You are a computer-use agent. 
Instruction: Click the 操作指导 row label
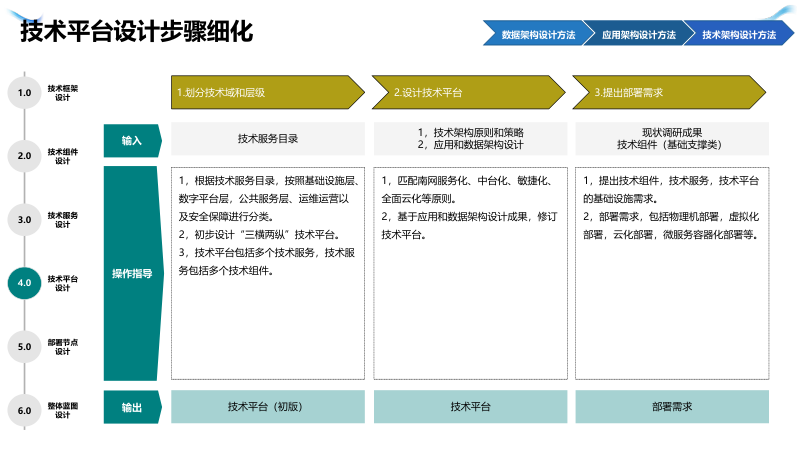(133, 273)
